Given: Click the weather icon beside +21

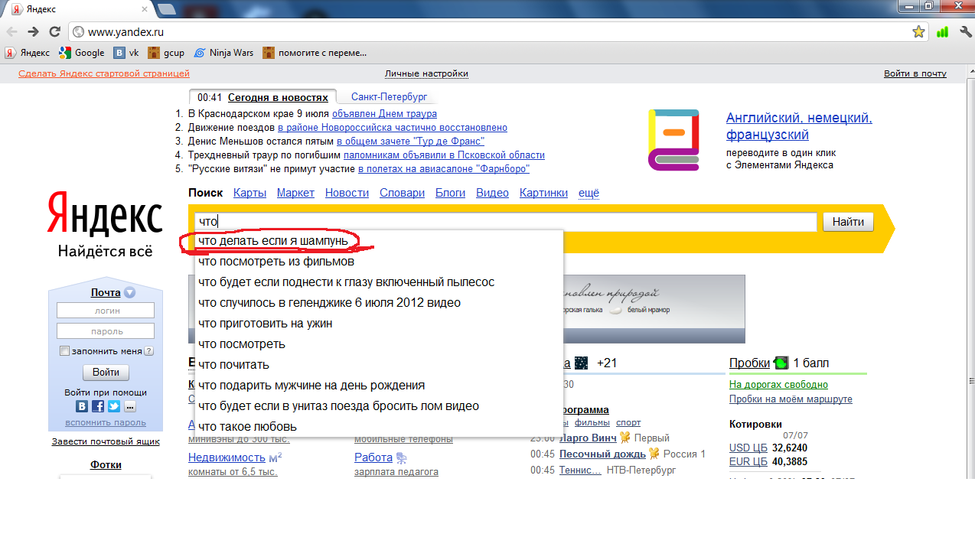Looking at the screenshot, I should [582, 363].
